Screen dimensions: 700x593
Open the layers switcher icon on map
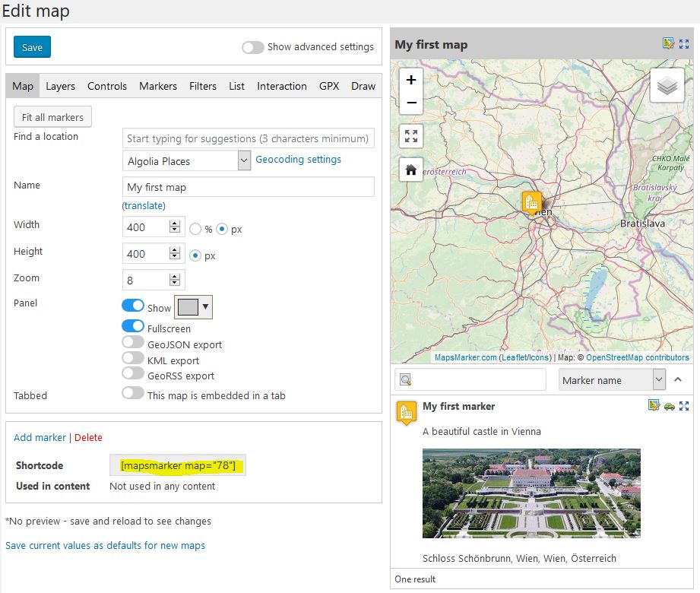click(x=667, y=85)
